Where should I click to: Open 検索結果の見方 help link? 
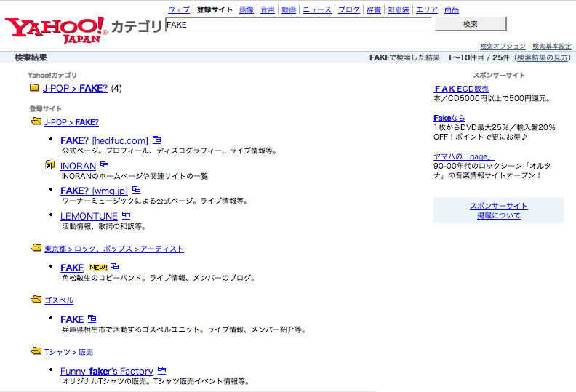tap(543, 57)
